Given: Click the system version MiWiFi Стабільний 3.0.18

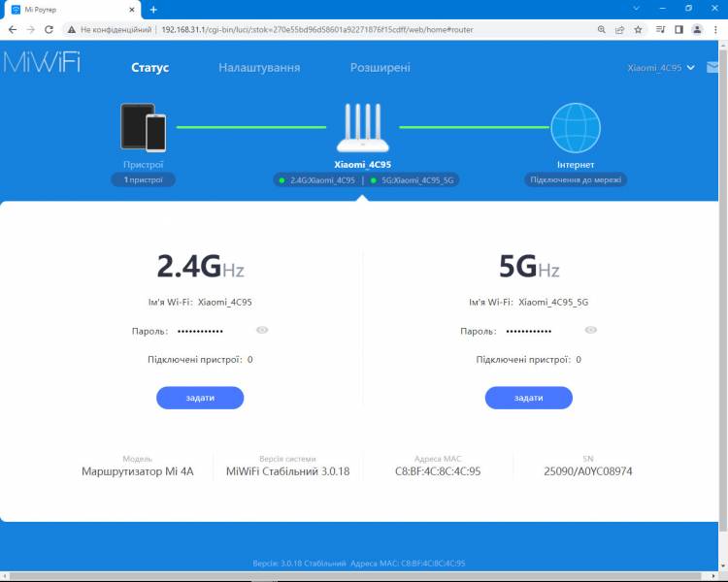Looking at the screenshot, I should (288, 471).
